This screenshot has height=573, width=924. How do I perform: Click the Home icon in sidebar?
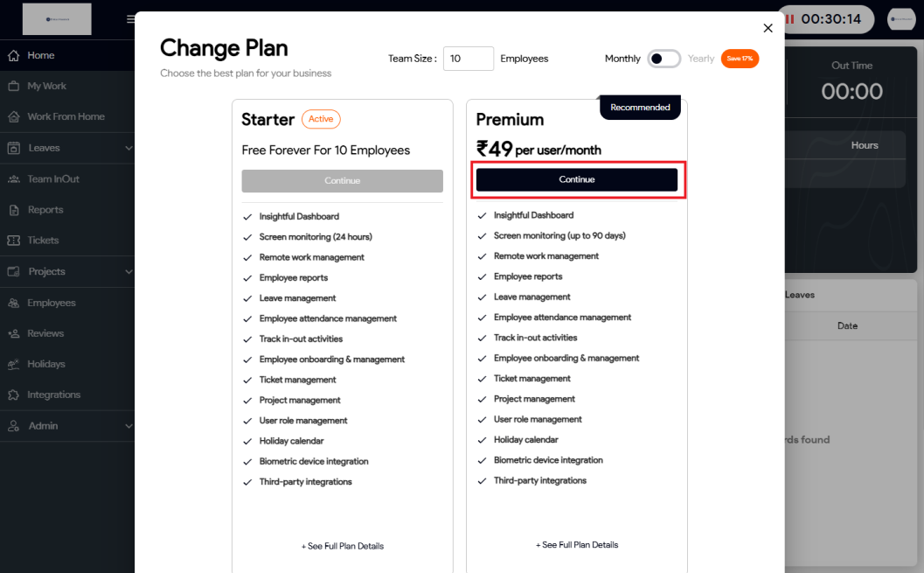click(x=13, y=56)
